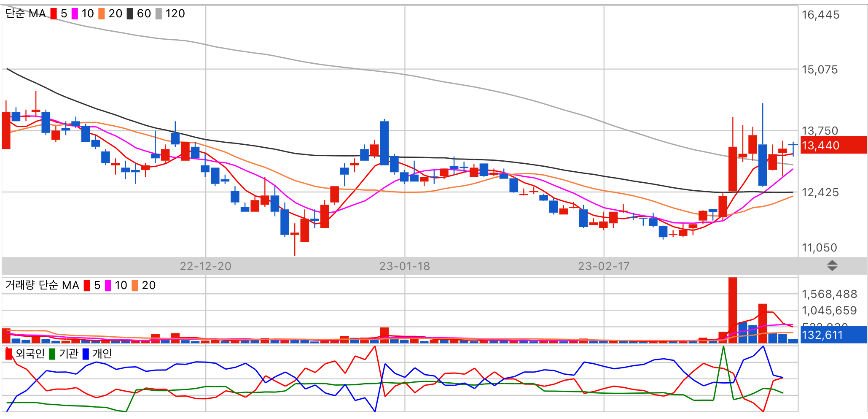Click the orange MA 20 price legend swatch
The image size is (868, 419).
point(102,14)
